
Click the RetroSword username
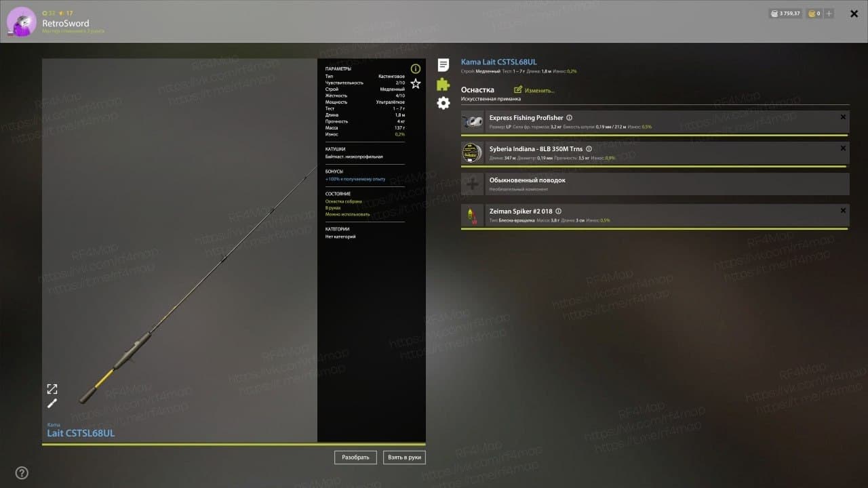point(66,23)
